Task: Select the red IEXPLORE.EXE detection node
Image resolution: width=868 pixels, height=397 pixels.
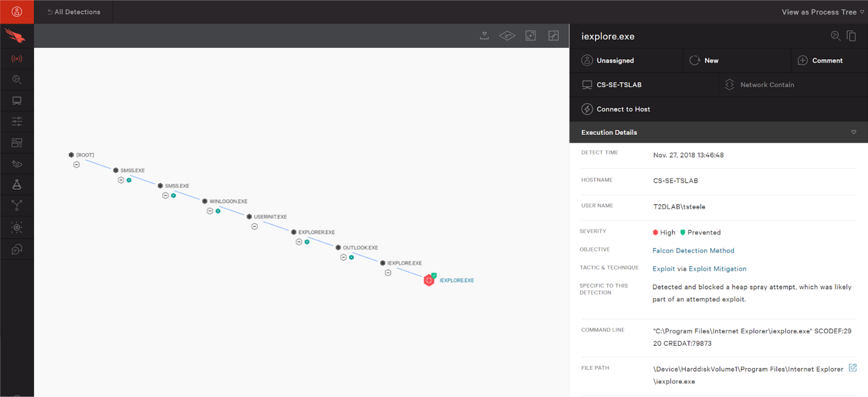Action: (x=429, y=280)
